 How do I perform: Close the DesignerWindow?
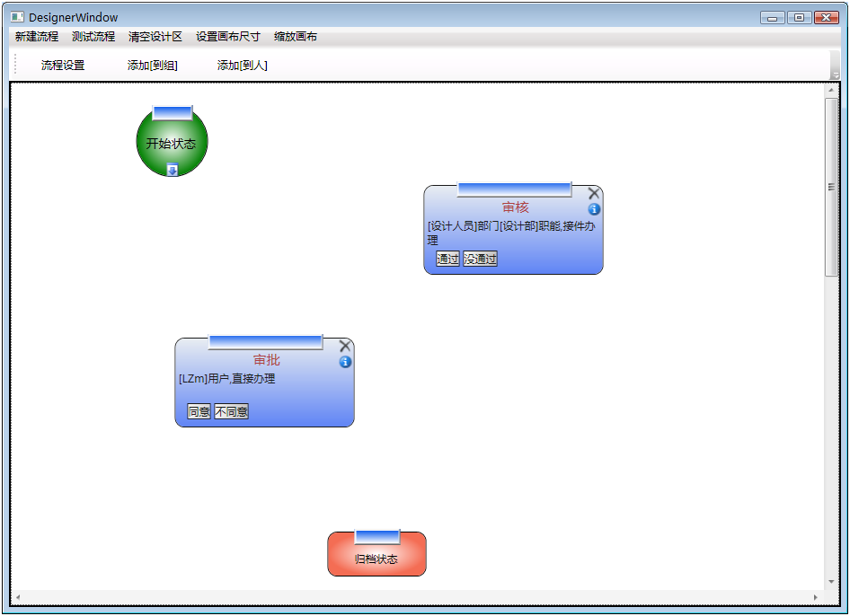tap(826, 18)
